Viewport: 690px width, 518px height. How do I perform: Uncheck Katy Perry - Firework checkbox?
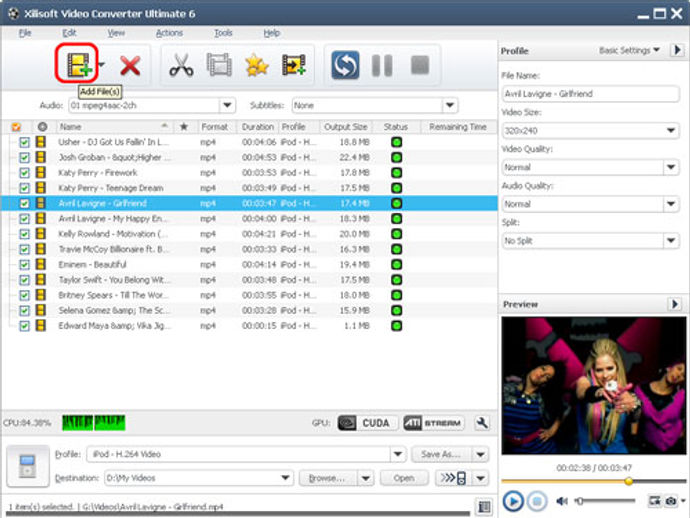pyautogui.click(x=25, y=173)
